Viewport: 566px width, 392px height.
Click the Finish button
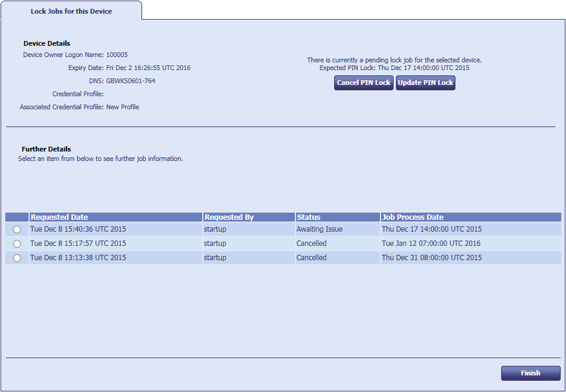pyautogui.click(x=530, y=373)
